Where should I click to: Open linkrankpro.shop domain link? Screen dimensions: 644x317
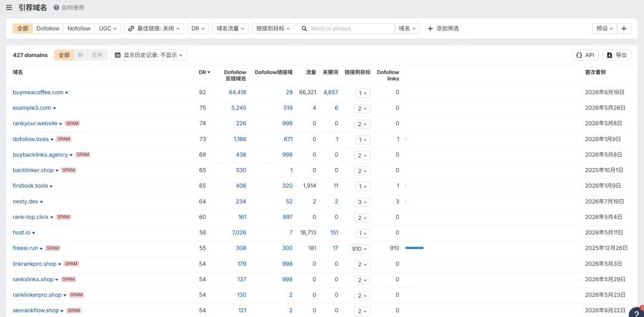pyautogui.click(x=35, y=263)
